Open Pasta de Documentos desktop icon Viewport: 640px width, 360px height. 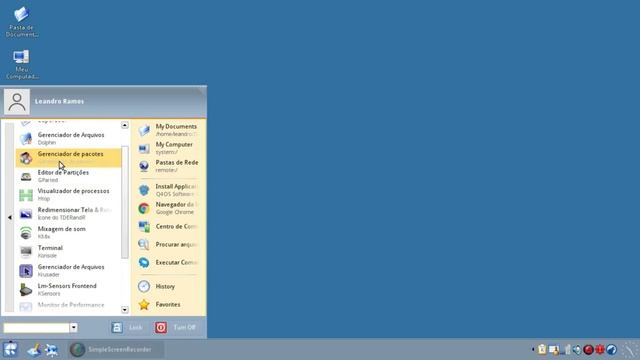point(21,22)
